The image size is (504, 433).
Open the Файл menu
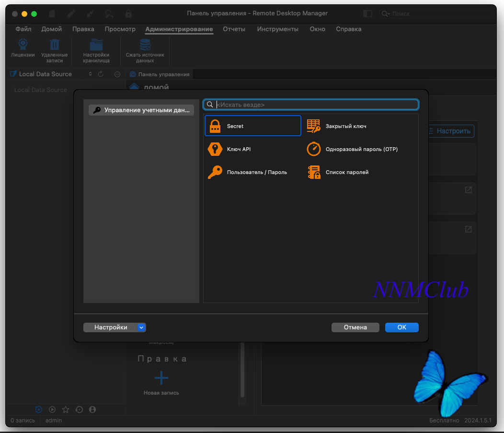tap(23, 29)
